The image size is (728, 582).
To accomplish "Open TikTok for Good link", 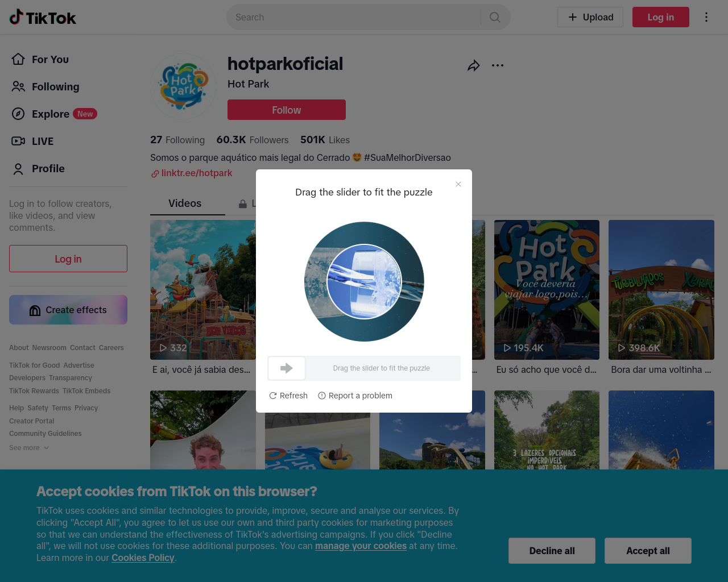I will [35, 365].
